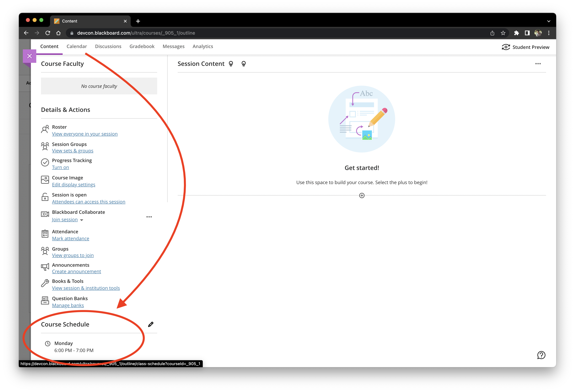
Task: Click the Student Preview button text
Action: click(x=531, y=47)
